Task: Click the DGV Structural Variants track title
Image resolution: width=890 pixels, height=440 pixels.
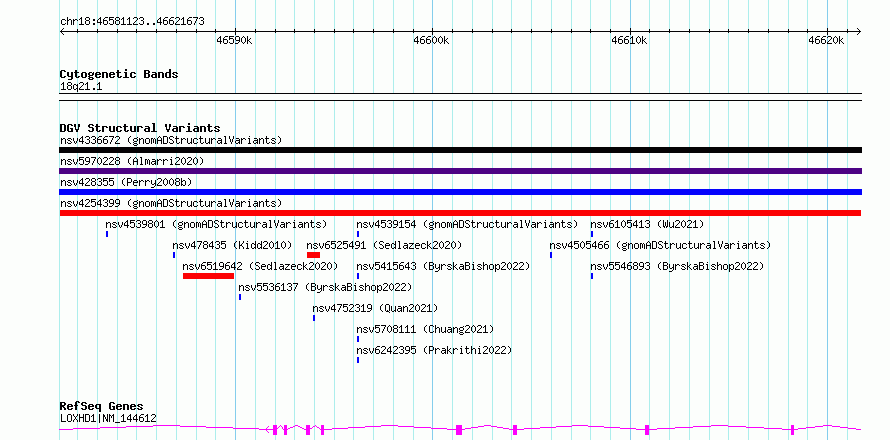Action: pos(140,128)
